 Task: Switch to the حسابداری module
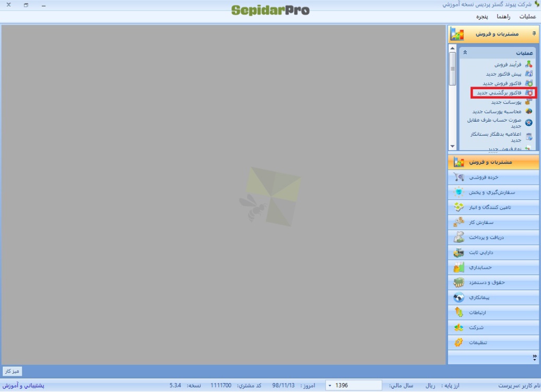(x=493, y=267)
